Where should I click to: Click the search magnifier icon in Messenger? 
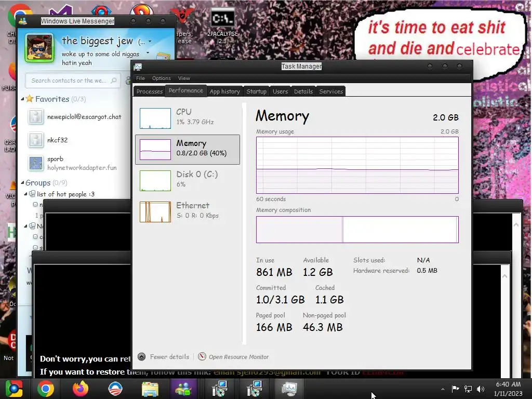(114, 81)
